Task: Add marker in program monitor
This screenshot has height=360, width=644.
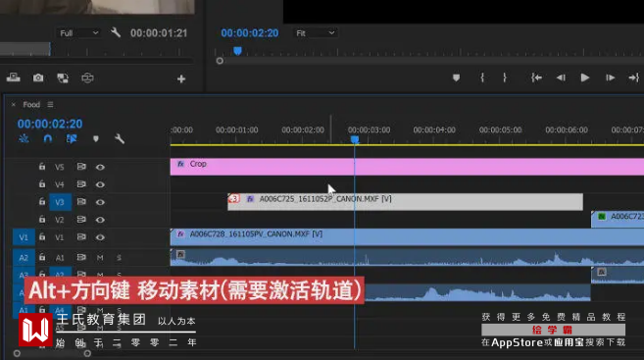Action: click(x=456, y=77)
